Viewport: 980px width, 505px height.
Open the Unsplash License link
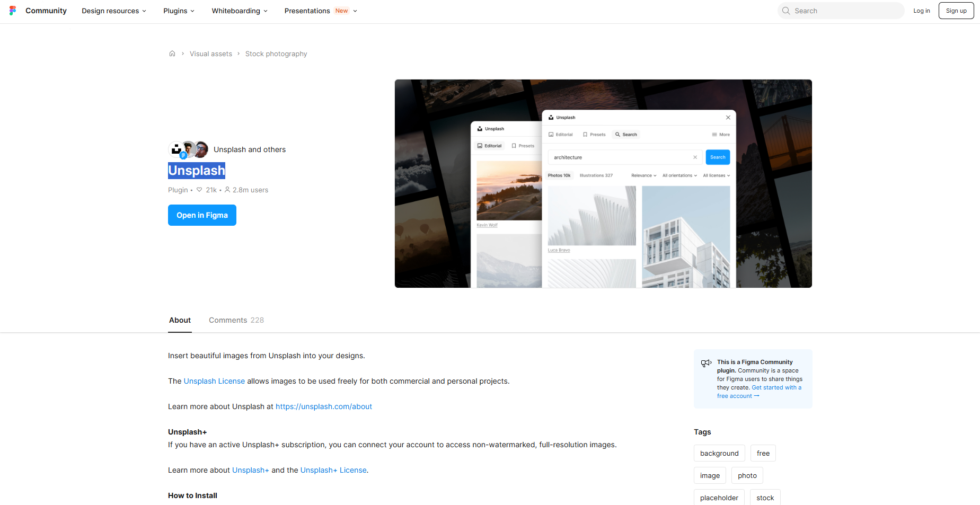[x=214, y=381]
